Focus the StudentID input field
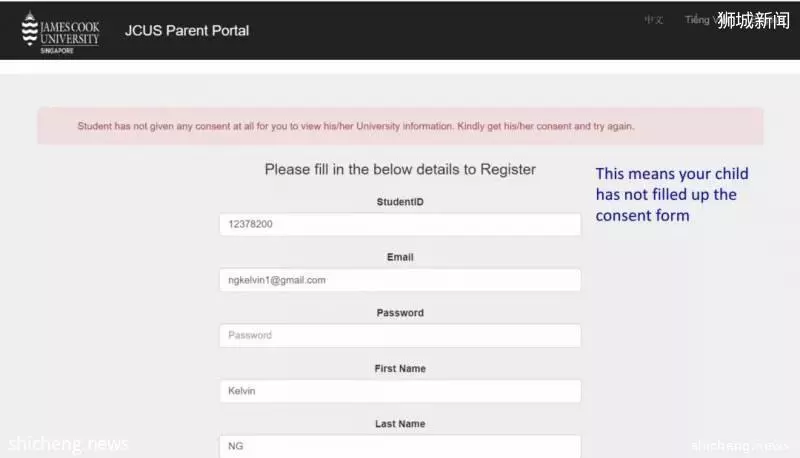The height and width of the screenshot is (458, 800). pos(400,224)
